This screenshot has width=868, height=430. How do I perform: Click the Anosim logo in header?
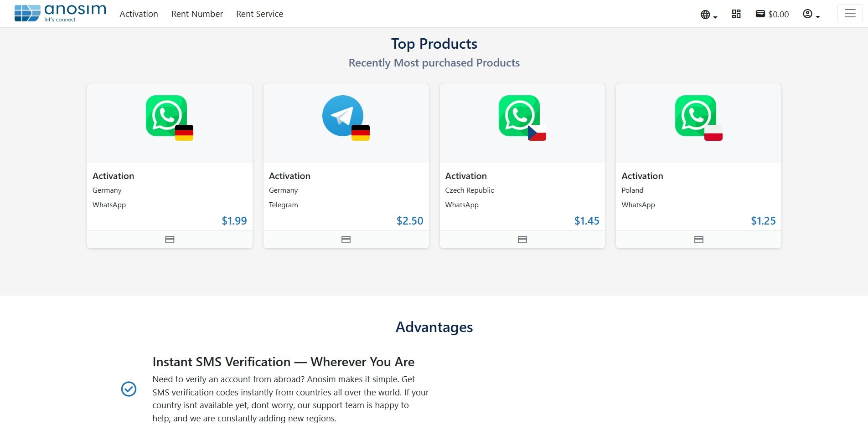click(x=60, y=13)
